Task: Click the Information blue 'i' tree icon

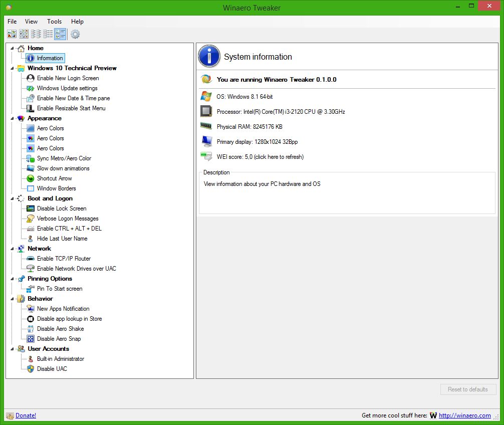Action: point(30,58)
